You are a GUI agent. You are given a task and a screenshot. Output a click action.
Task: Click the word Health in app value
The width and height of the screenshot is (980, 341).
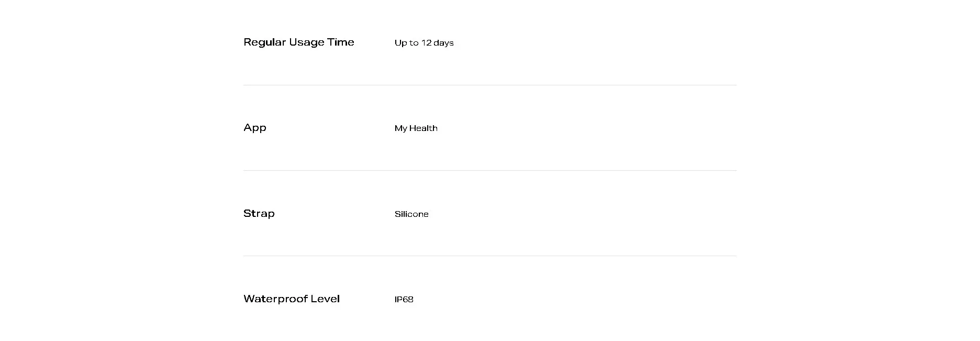click(x=424, y=128)
